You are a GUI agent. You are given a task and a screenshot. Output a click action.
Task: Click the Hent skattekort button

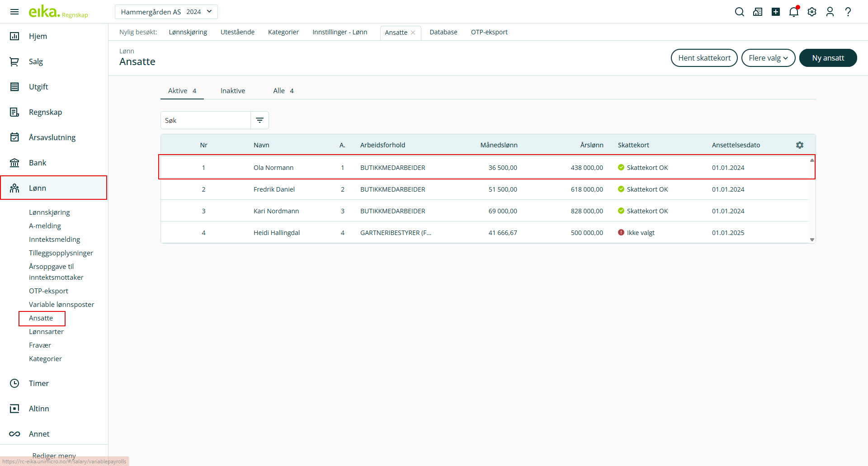[x=704, y=58]
